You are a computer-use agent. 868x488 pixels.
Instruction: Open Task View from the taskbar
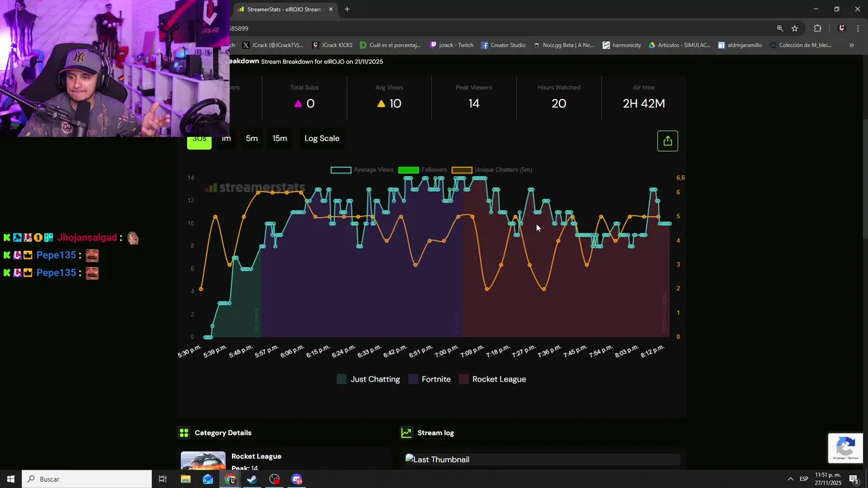click(163, 479)
